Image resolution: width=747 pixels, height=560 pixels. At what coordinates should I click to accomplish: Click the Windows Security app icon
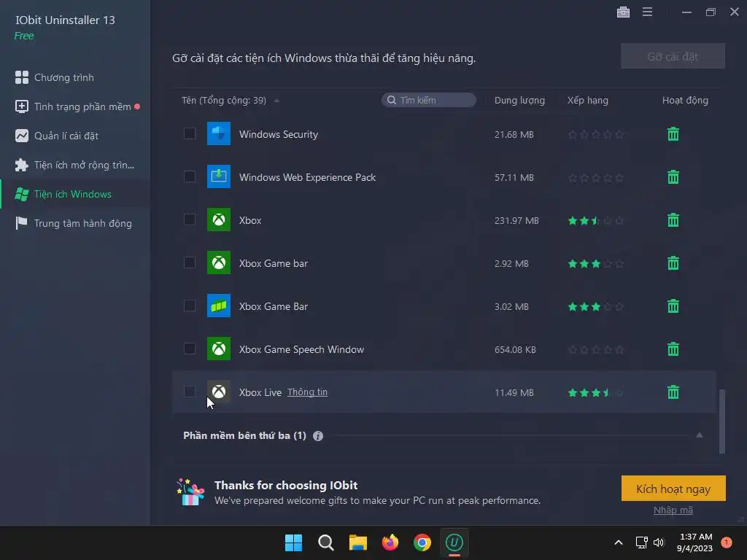pyautogui.click(x=219, y=134)
